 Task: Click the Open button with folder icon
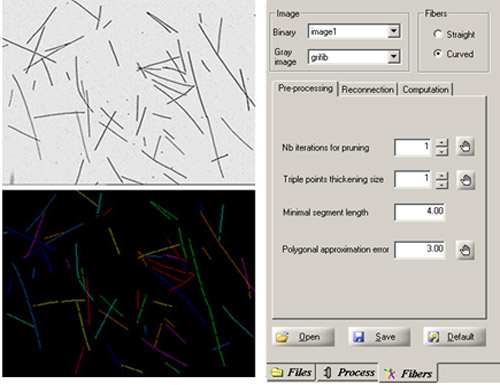(x=303, y=337)
